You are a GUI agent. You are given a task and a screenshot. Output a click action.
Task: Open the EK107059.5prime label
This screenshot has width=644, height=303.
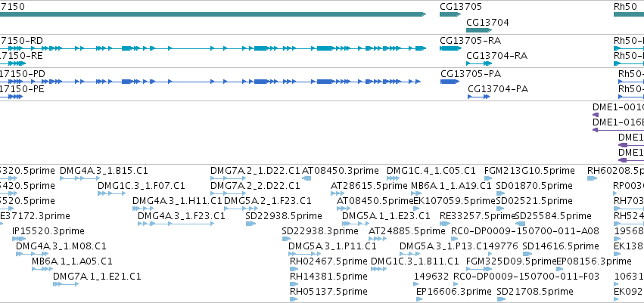(x=454, y=201)
